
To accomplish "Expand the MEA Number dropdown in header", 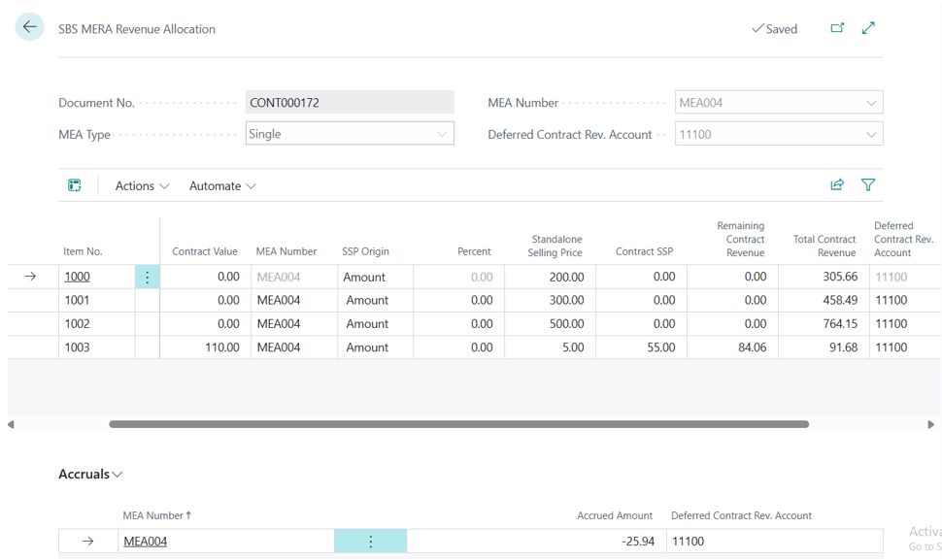I will 871,103.
